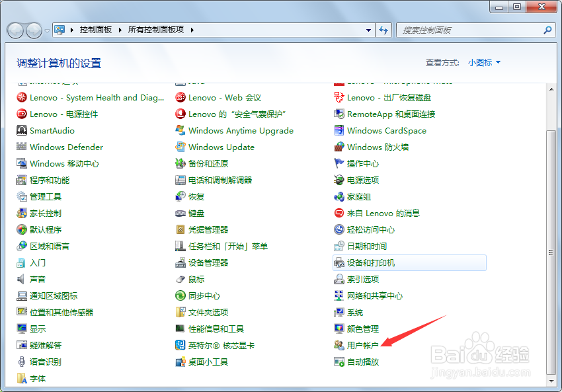Click the 管理工具 icon

(x=22, y=197)
